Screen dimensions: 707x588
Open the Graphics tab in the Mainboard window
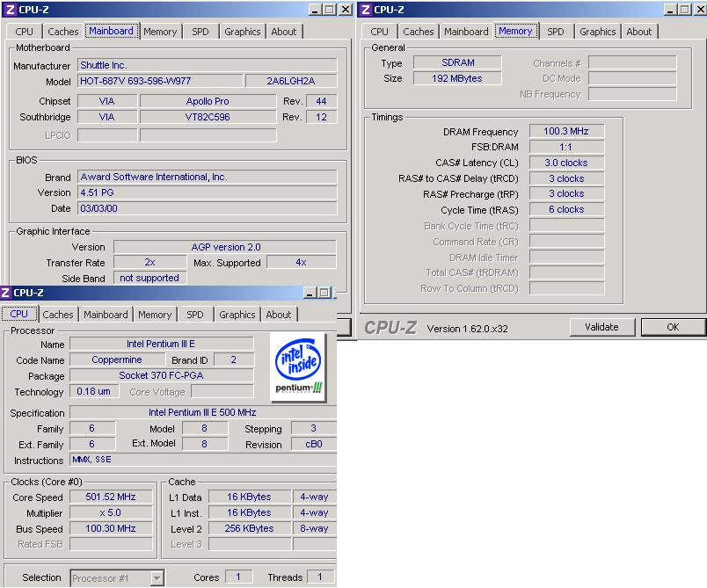[x=242, y=32]
